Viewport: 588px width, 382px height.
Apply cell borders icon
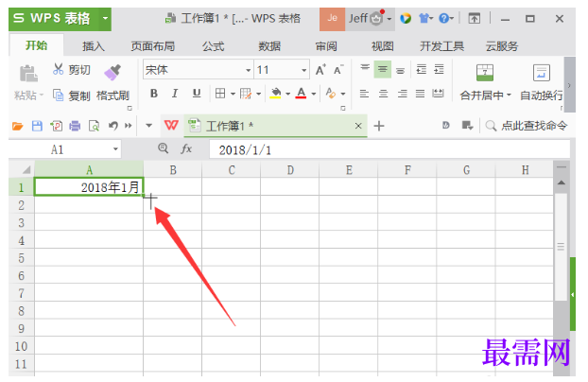pyautogui.click(x=220, y=94)
